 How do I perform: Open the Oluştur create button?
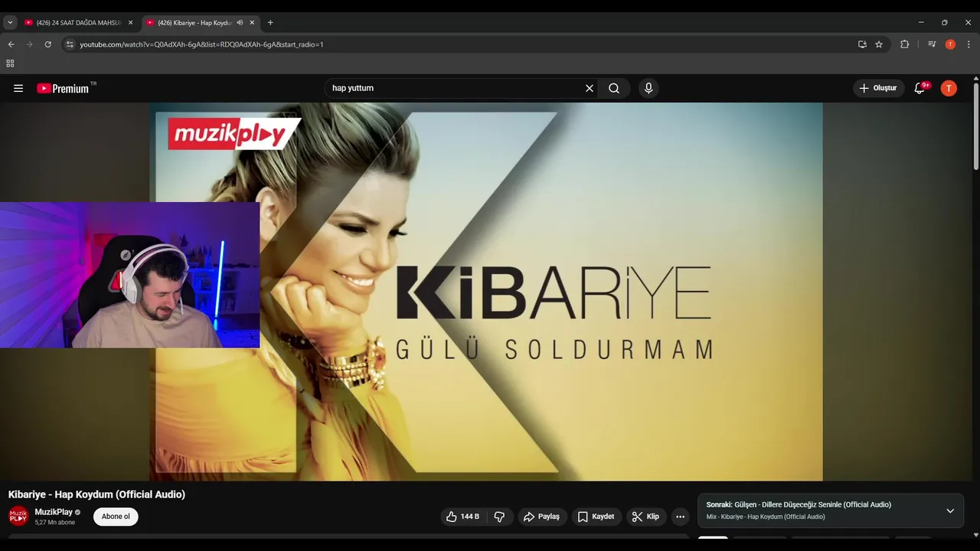pyautogui.click(x=878, y=88)
